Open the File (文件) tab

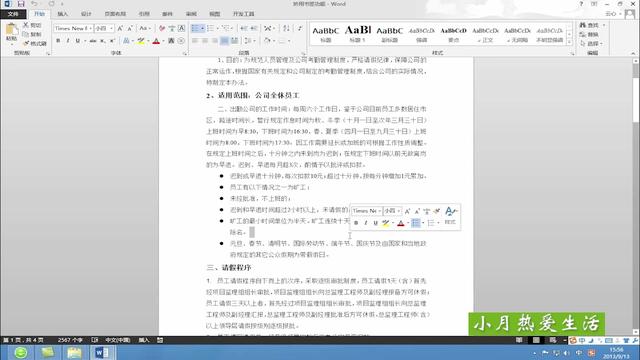(x=13, y=14)
